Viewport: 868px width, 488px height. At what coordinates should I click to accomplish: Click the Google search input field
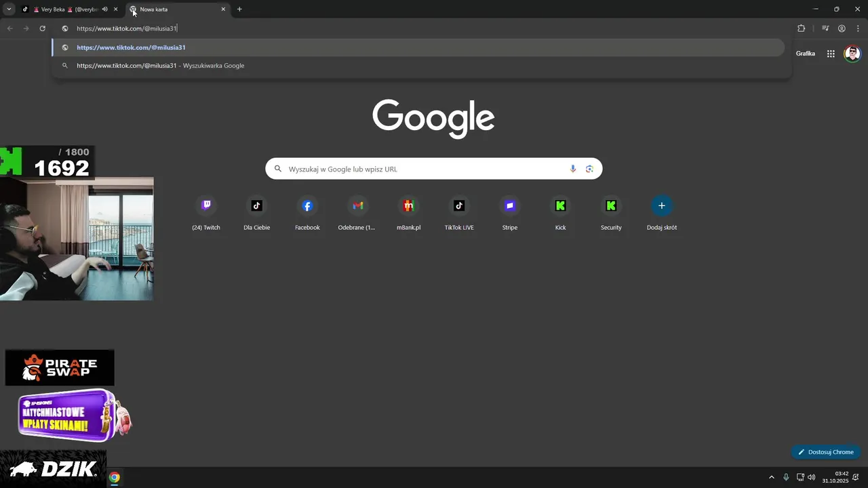click(x=434, y=169)
